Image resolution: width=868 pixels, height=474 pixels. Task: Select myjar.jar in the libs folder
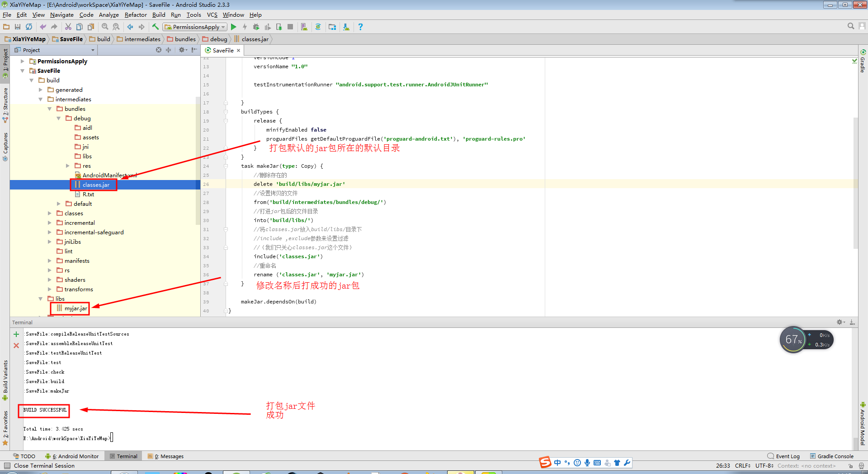[75, 308]
